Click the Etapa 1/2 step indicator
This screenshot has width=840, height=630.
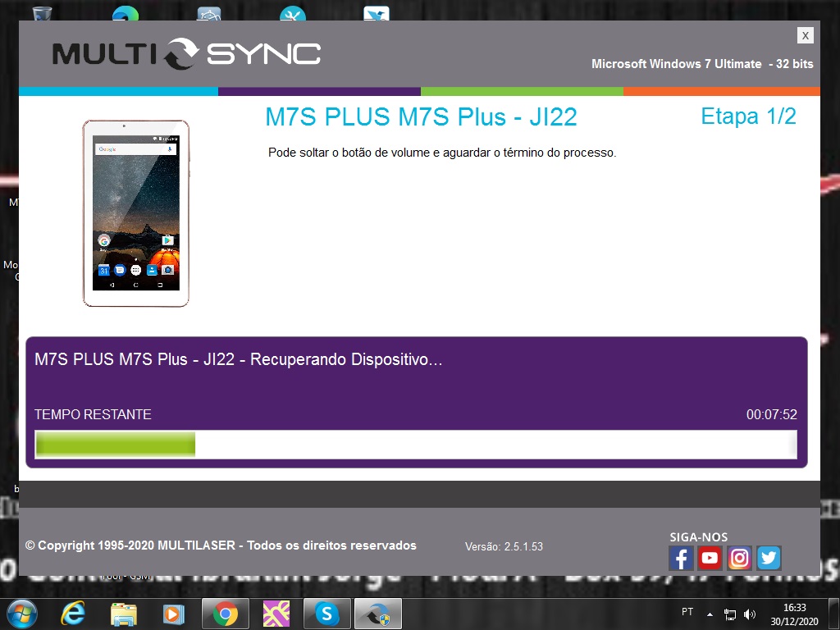click(x=748, y=116)
